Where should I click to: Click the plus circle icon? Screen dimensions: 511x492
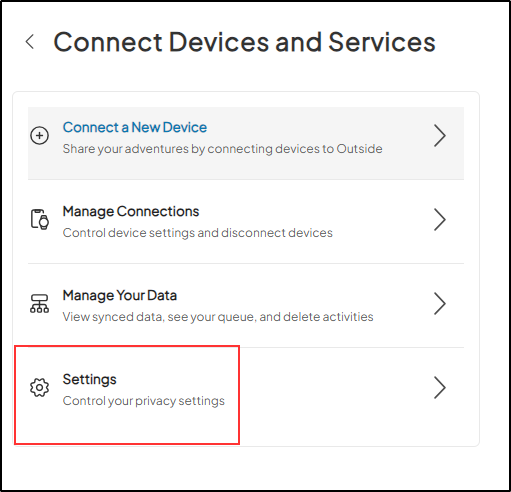[x=40, y=136]
